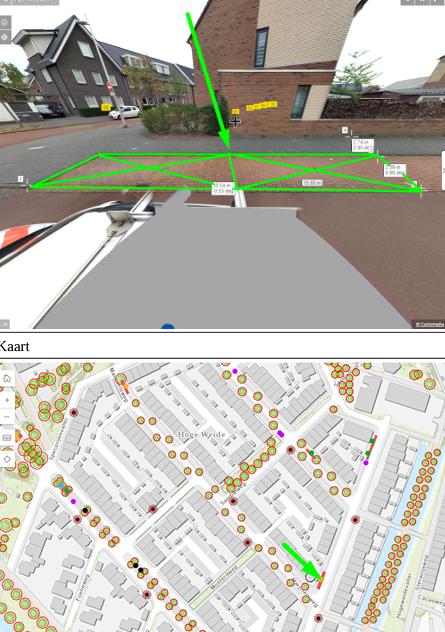Click the Mosterdweg street label
445x632 pixels.
pos(222,578)
